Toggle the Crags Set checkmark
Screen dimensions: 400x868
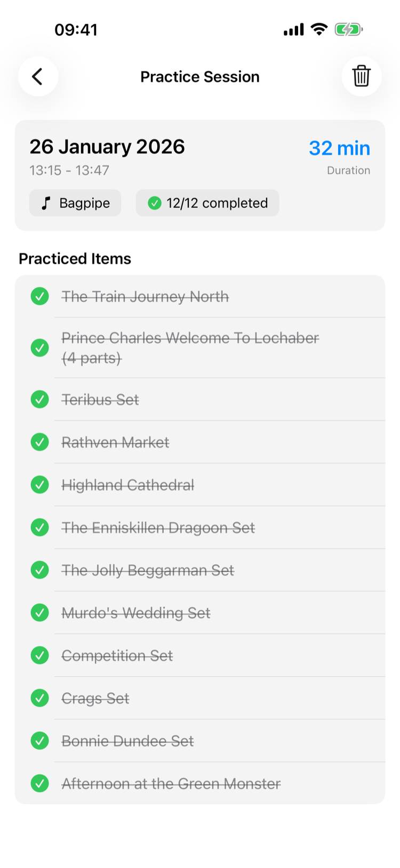pyautogui.click(x=39, y=697)
